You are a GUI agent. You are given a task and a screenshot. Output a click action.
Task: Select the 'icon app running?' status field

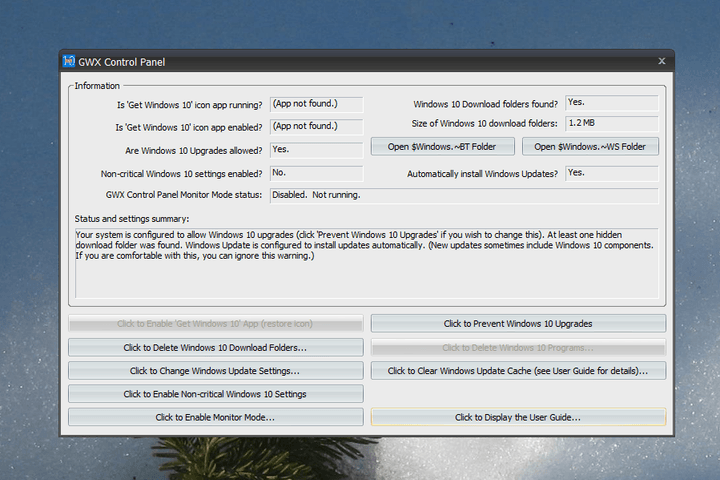(316, 104)
